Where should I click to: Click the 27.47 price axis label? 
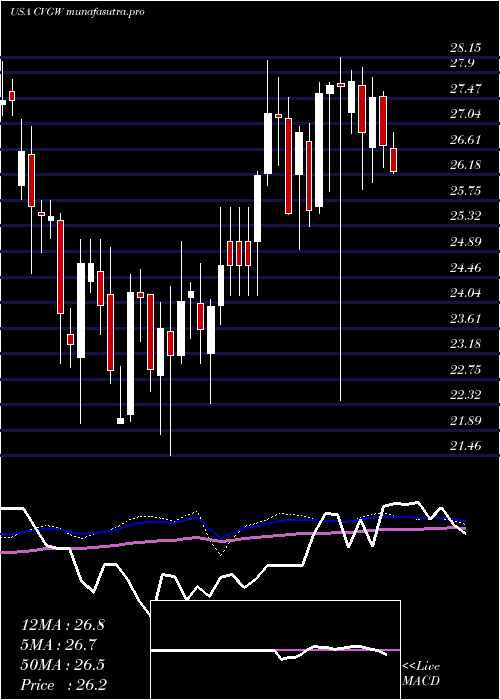click(x=466, y=88)
